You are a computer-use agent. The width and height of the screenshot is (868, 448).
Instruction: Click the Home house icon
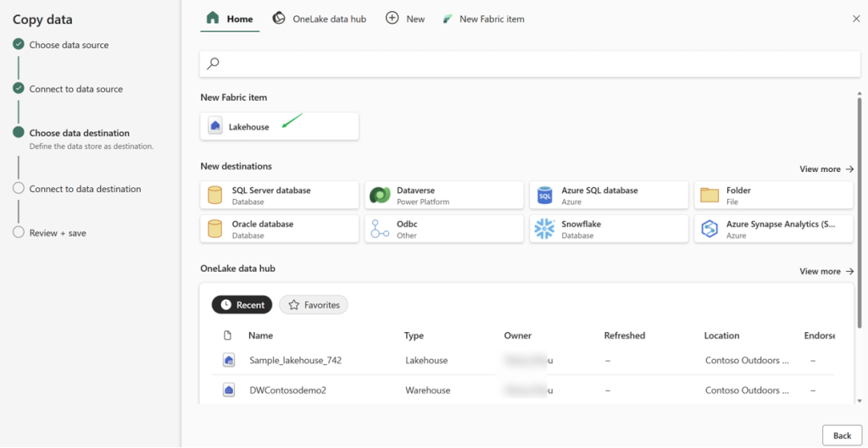pos(213,19)
